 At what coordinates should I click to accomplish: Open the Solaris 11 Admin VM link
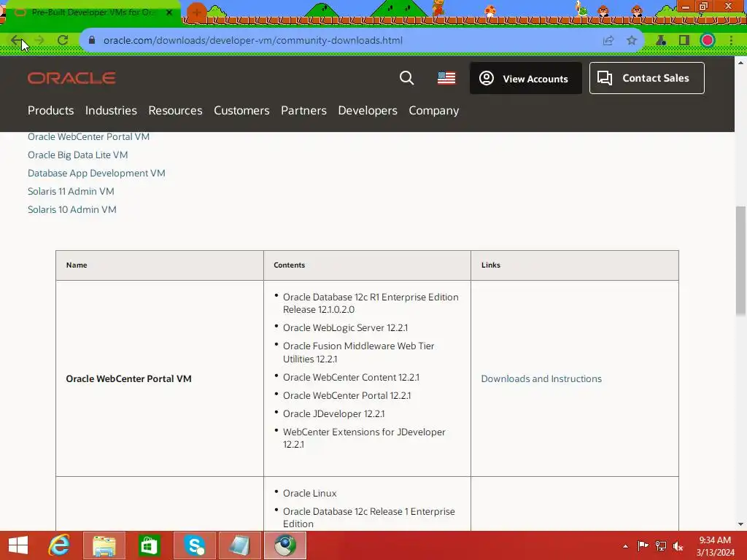point(71,192)
